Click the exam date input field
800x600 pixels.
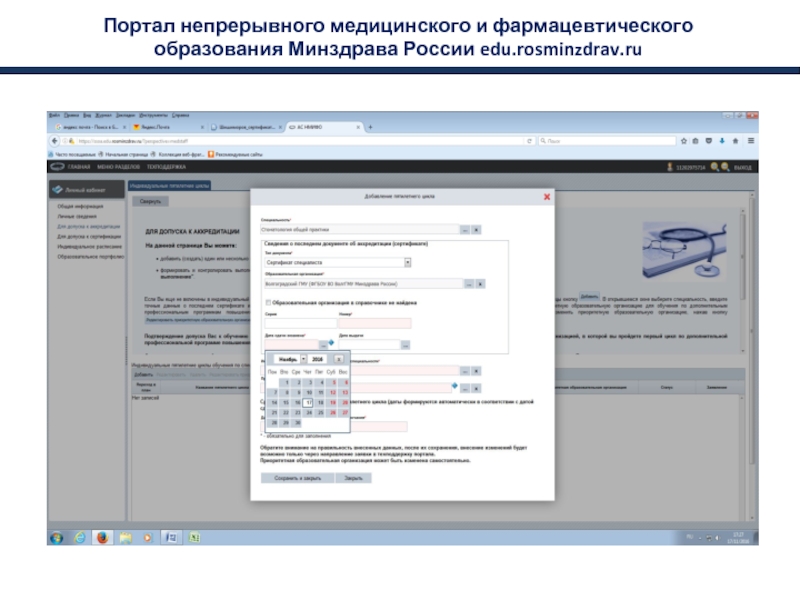click(x=291, y=344)
